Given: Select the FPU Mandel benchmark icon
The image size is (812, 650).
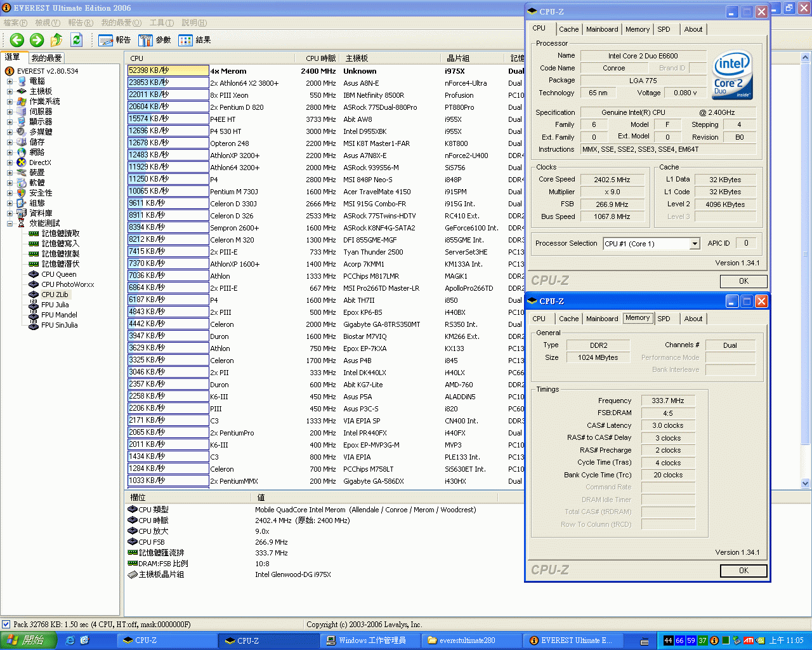Looking at the screenshot, I should [x=34, y=315].
